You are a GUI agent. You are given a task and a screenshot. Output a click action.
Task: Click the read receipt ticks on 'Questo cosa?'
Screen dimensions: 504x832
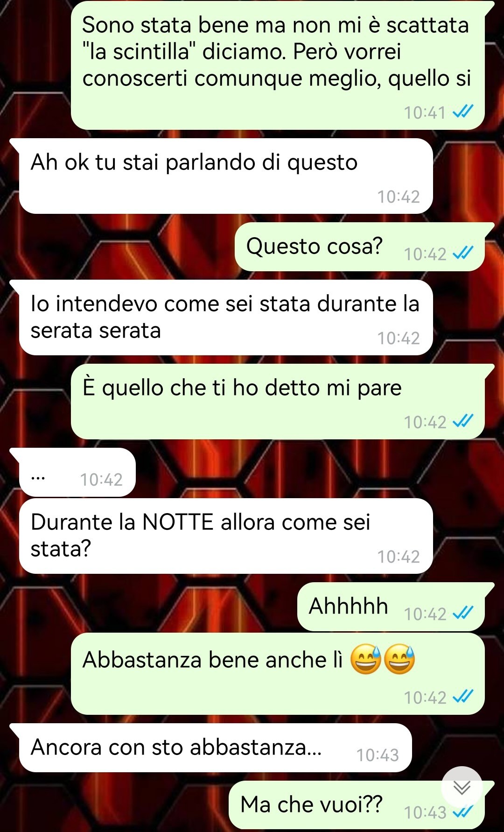[x=463, y=253]
